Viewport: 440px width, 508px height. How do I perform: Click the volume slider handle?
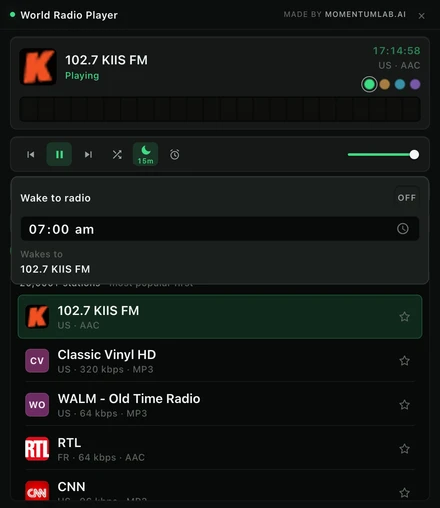pyautogui.click(x=414, y=154)
